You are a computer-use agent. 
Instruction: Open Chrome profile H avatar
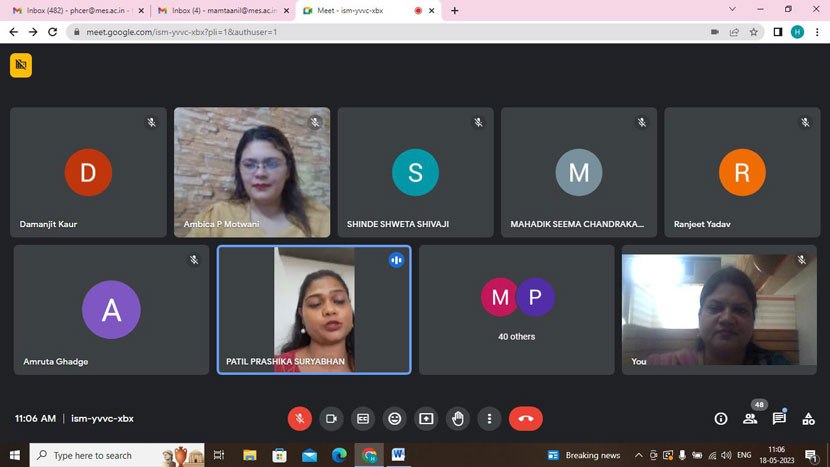pyautogui.click(x=797, y=32)
